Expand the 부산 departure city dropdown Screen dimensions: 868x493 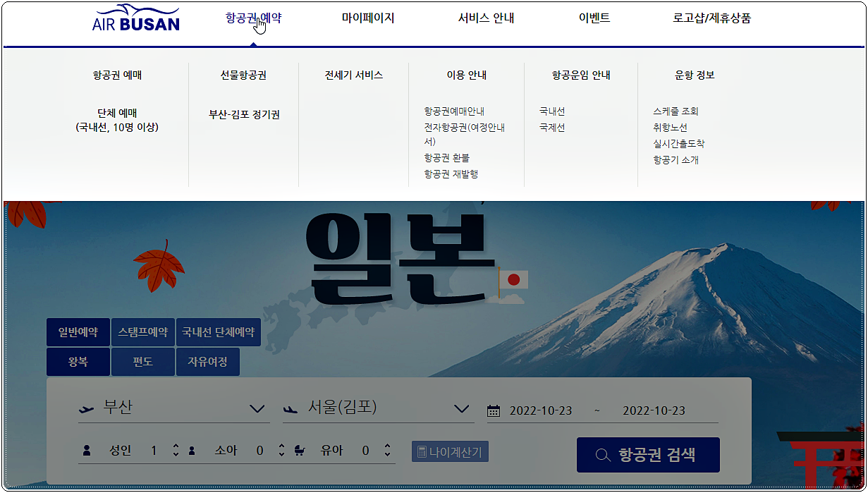tap(258, 408)
